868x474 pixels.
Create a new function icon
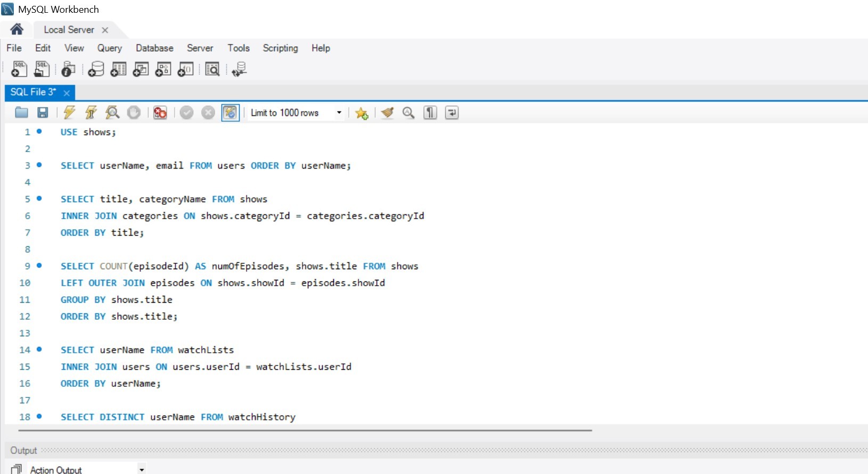click(x=185, y=69)
